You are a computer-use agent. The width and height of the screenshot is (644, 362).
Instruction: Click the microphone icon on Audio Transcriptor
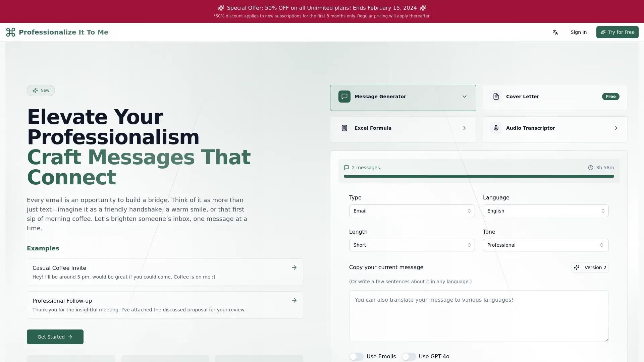tap(496, 128)
